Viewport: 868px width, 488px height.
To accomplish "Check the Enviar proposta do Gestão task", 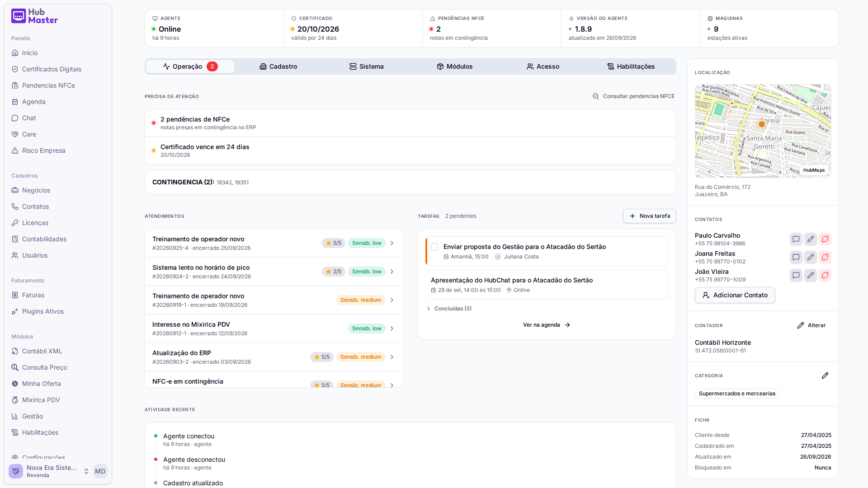I will (434, 247).
